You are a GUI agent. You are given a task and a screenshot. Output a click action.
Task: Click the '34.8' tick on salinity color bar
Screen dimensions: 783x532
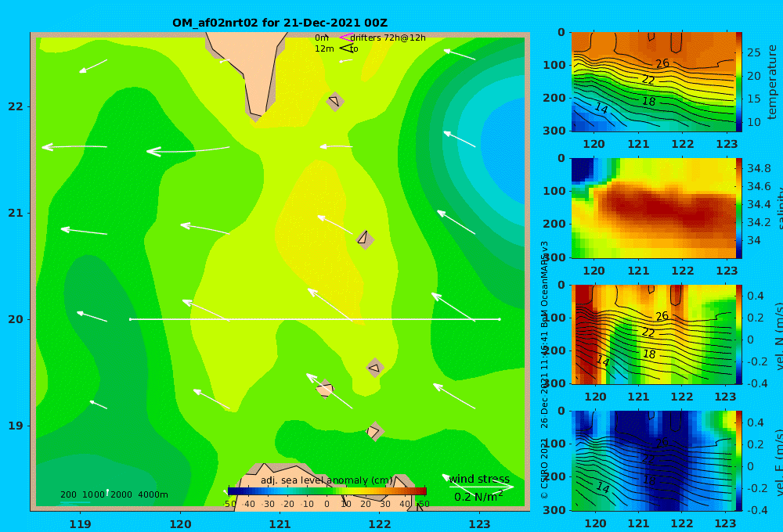point(759,168)
